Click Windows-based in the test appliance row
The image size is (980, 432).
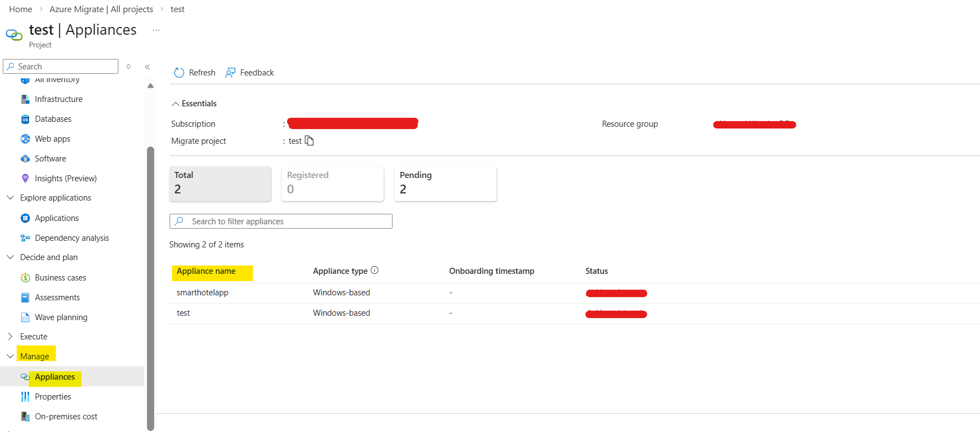pyautogui.click(x=341, y=313)
